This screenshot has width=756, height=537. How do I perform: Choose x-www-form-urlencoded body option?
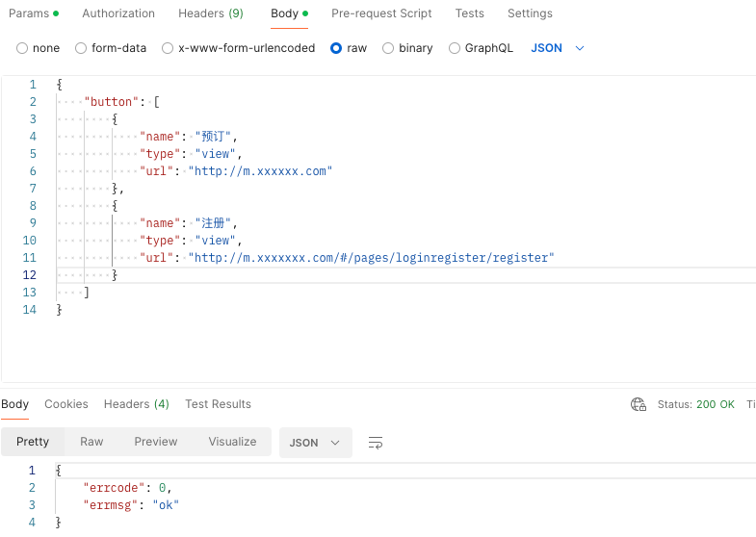coord(168,48)
